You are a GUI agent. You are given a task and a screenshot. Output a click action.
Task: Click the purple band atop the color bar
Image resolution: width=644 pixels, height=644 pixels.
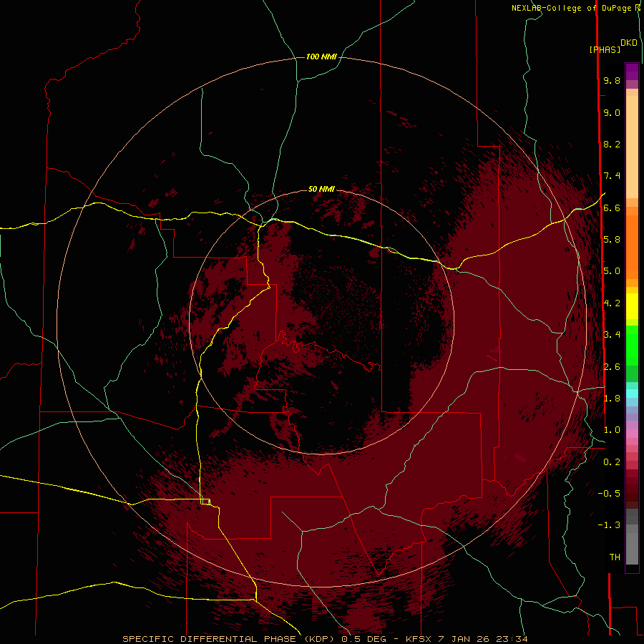tap(632, 72)
